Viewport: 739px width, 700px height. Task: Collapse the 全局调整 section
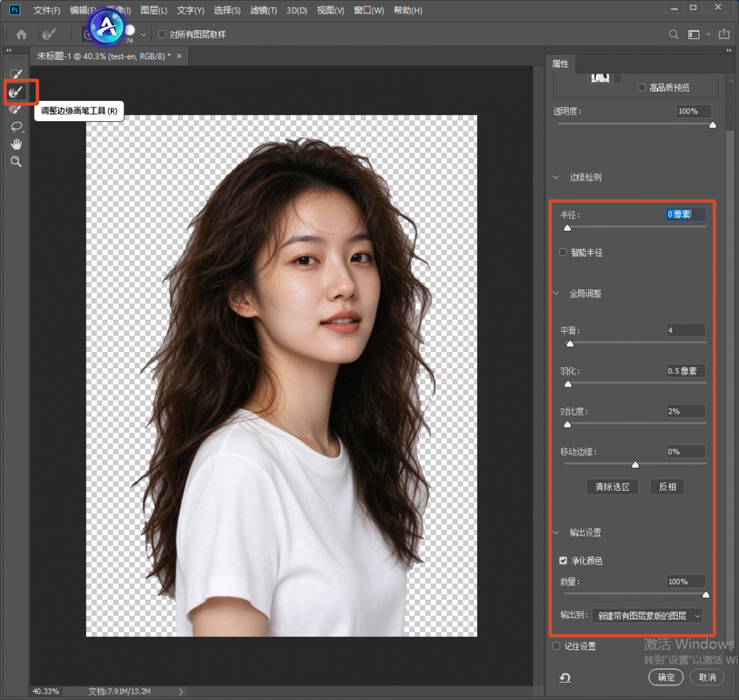click(556, 293)
